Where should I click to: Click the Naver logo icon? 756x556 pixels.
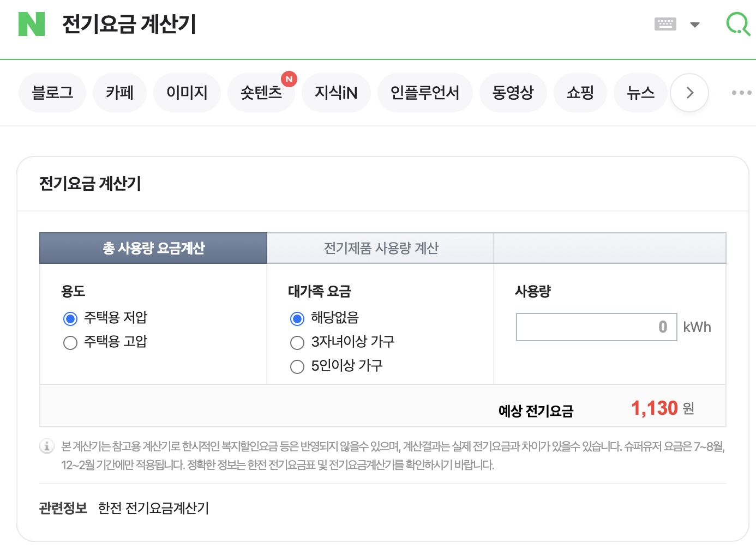[31, 24]
